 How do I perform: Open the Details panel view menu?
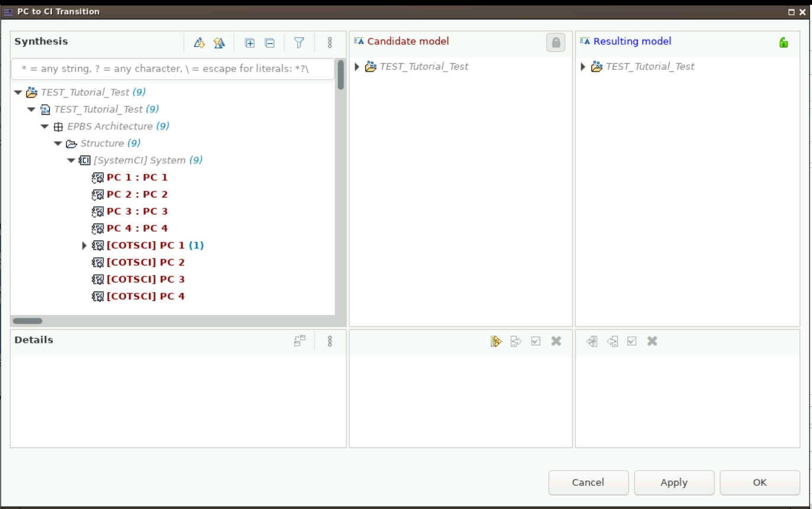click(x=330, y=341)
